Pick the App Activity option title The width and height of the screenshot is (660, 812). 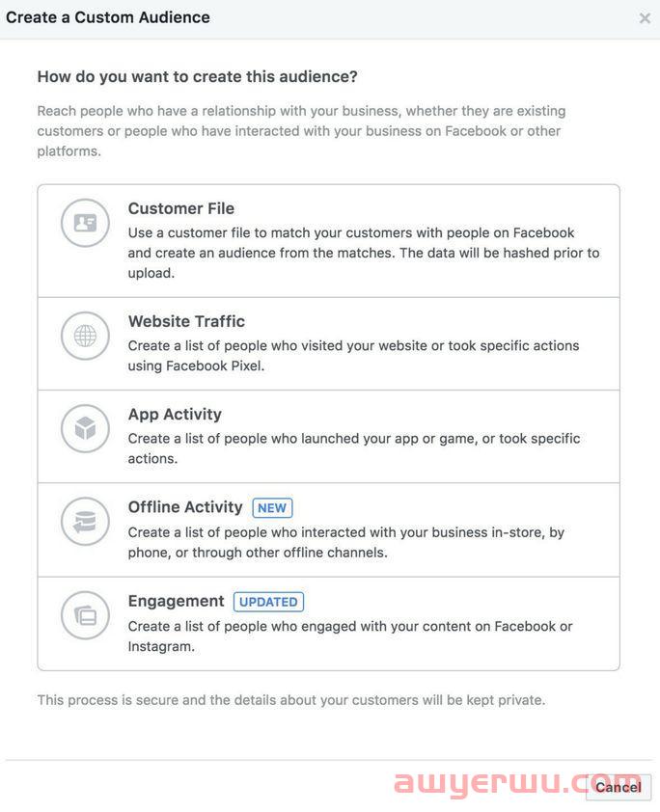pos(175,415)
